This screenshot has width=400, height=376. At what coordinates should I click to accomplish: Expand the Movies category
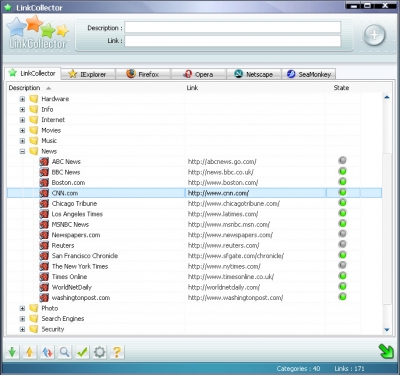(x=22, y=130)
